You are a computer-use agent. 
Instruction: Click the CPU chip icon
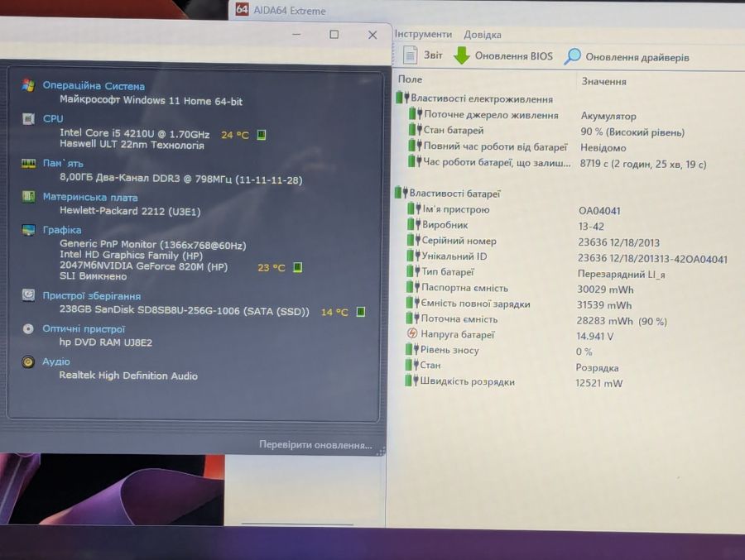coord(28,119)
